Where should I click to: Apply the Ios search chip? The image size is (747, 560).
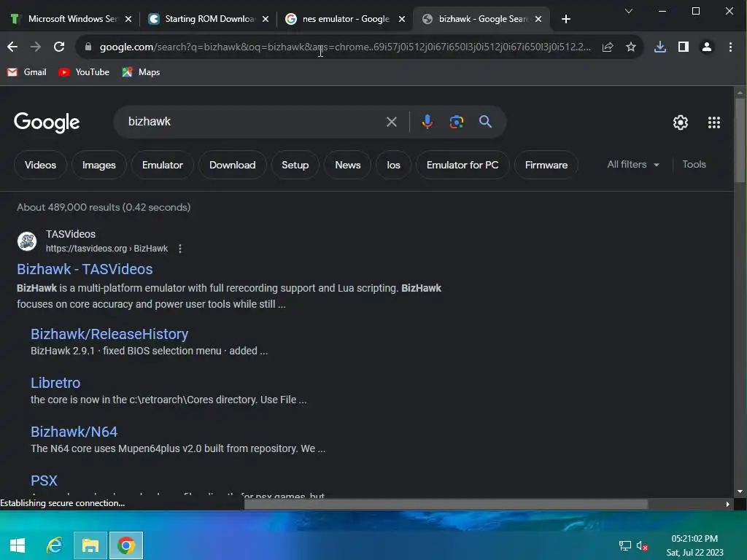point(393,165)
